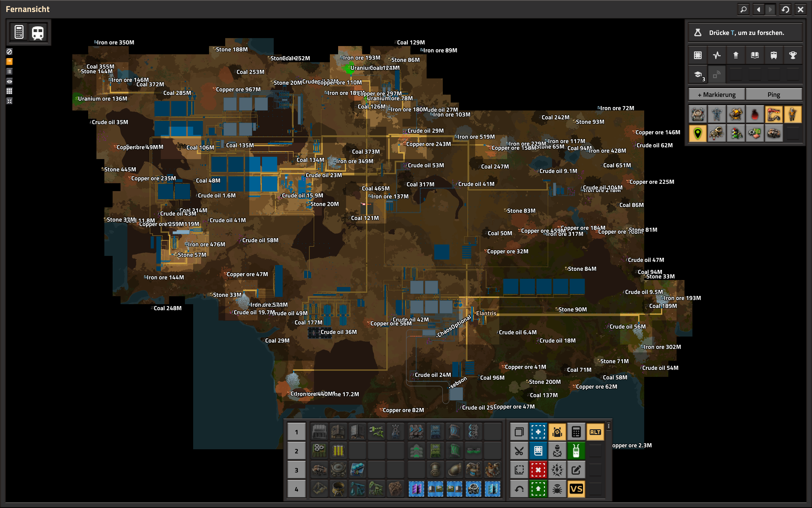Open production statistics pulse icon
This screenshot has height=508, width=812.
pyautogui.click(x=717, y=55)
